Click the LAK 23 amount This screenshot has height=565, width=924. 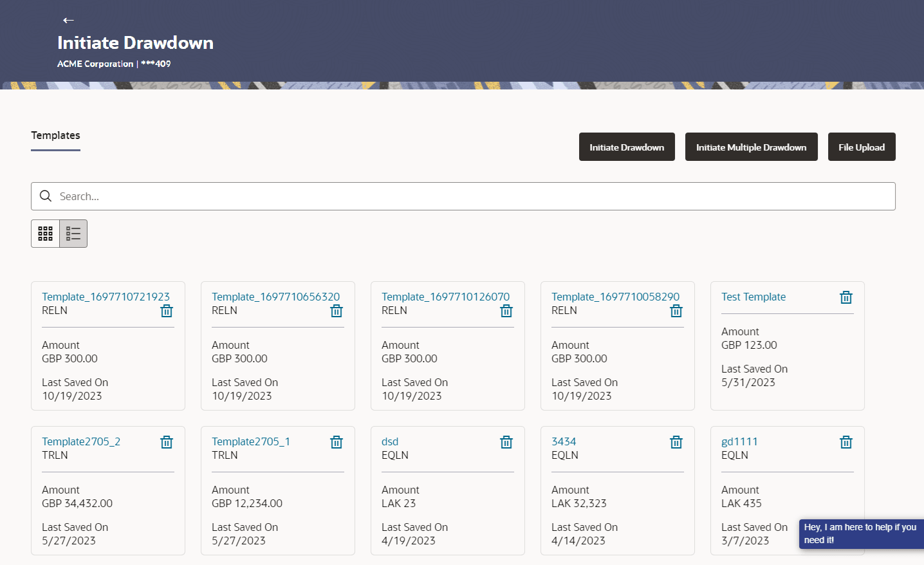[x=398, y=503]
